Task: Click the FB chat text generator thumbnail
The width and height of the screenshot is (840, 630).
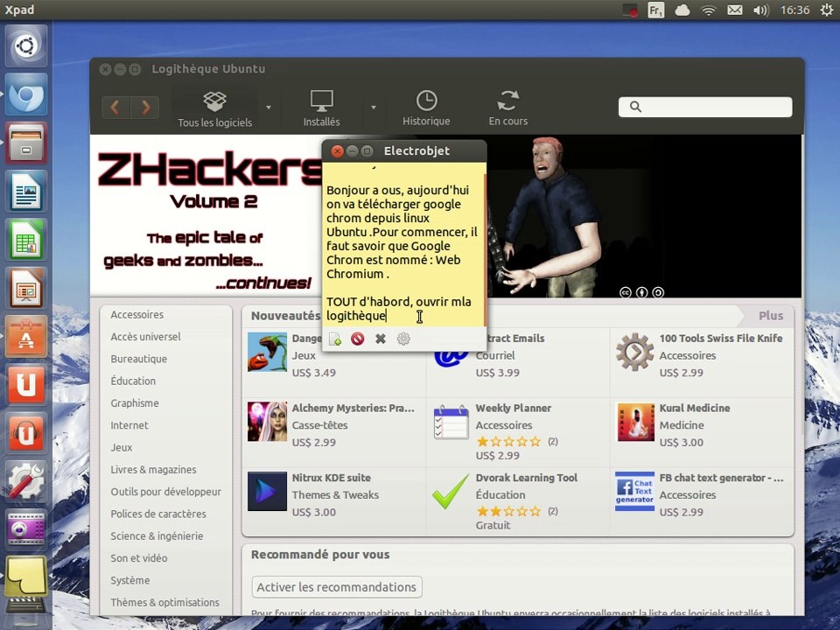Action: pyautogui.click(x=635, y=491)
